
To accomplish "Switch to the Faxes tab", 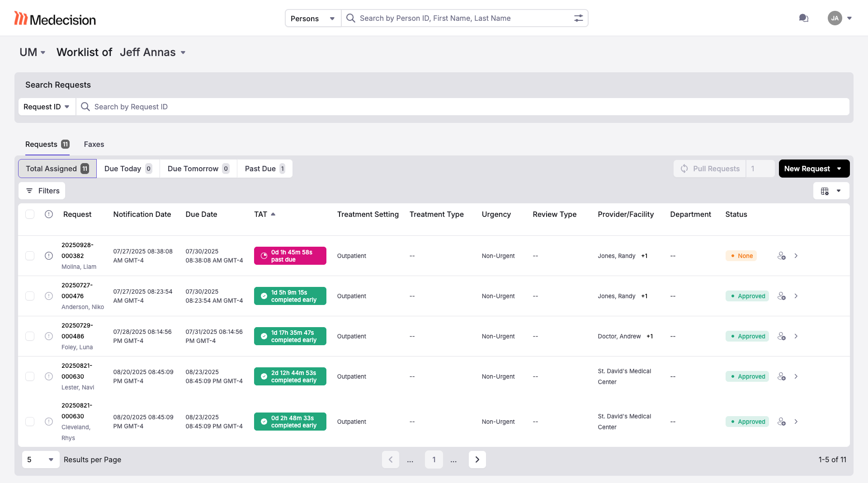I will pos(94,144).
